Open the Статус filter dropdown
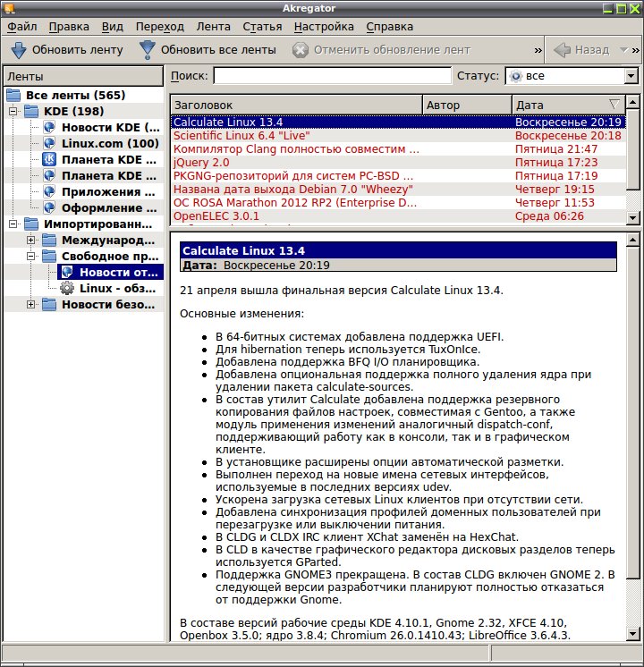The width and height of the screenshot is (644, 667). point(631,76)
